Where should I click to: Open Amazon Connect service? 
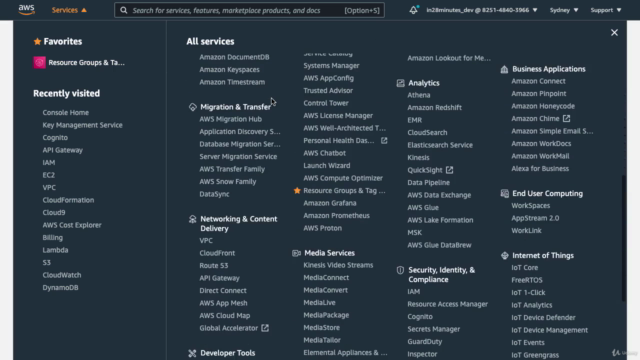[538, 81]
